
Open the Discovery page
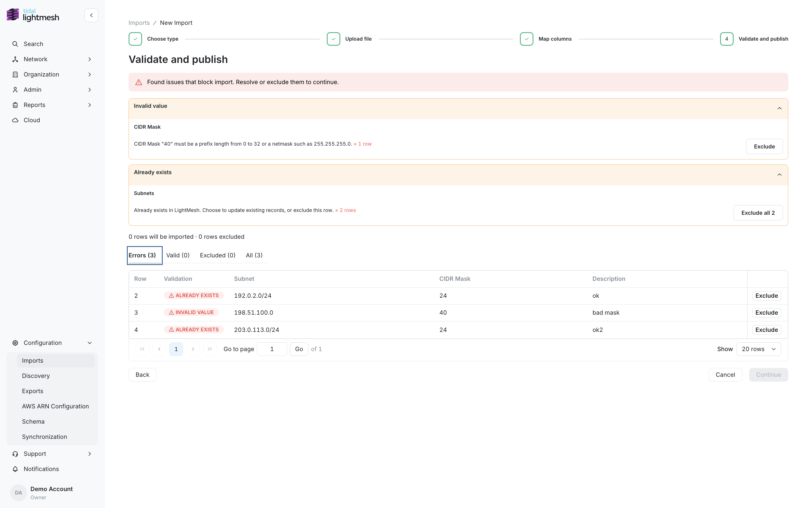(x=56, y=376)
